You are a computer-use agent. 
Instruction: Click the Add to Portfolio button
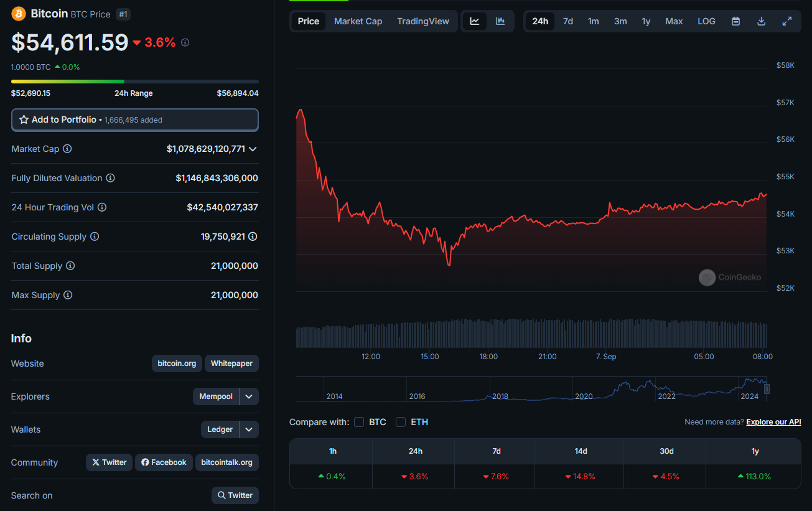pos(135,120)
